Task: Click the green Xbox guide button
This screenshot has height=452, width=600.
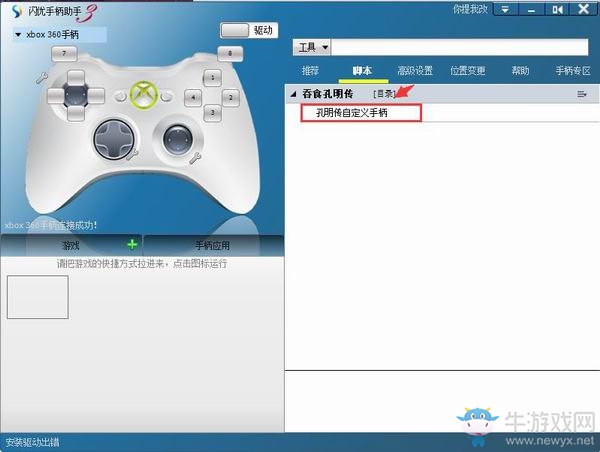Action: pyautogui.click(x=144, y=94)
